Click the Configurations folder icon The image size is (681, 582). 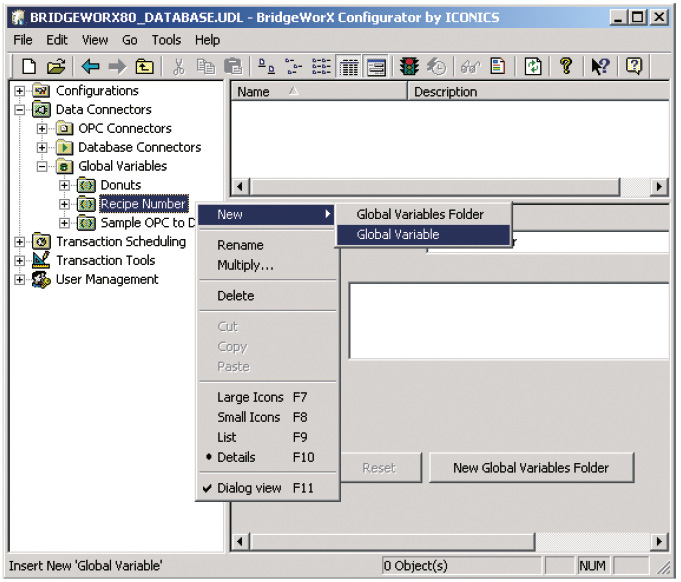pyautogui.click(x=42, y=90)
